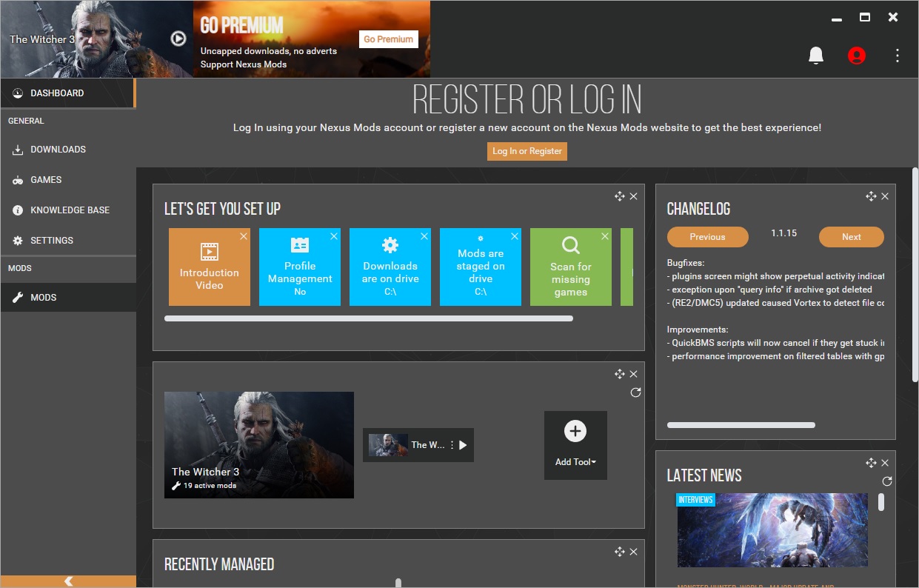The height and width of the screenshot is (588, 919).
Task: Click the move handle of Let's Get You Set Up
Action: [620, 196]
